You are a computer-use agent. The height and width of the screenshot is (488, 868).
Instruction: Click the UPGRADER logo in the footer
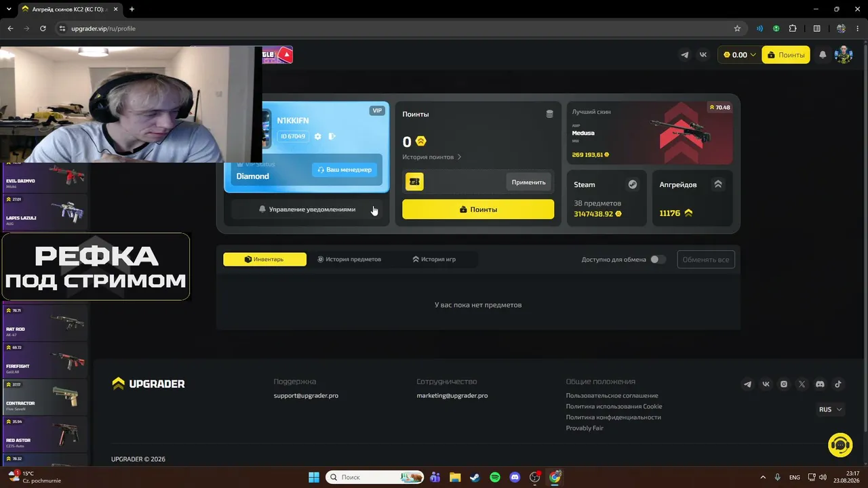(149, 384)
